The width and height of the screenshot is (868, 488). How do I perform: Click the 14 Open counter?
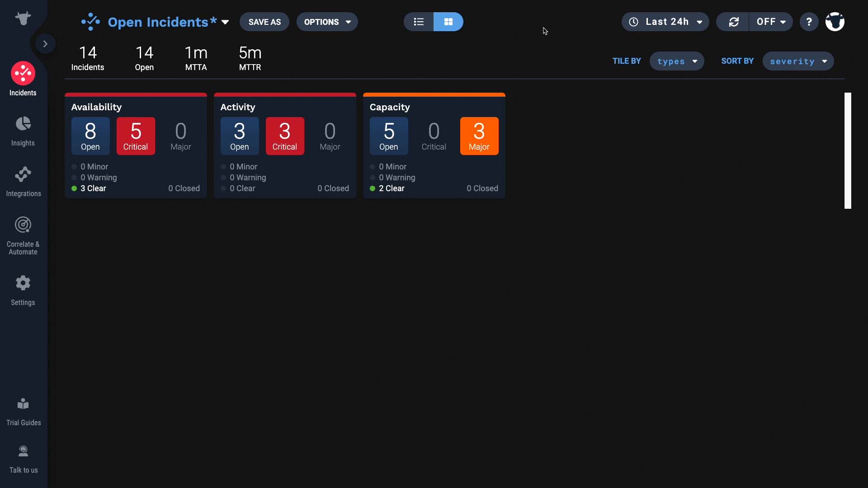pos(144,58)
